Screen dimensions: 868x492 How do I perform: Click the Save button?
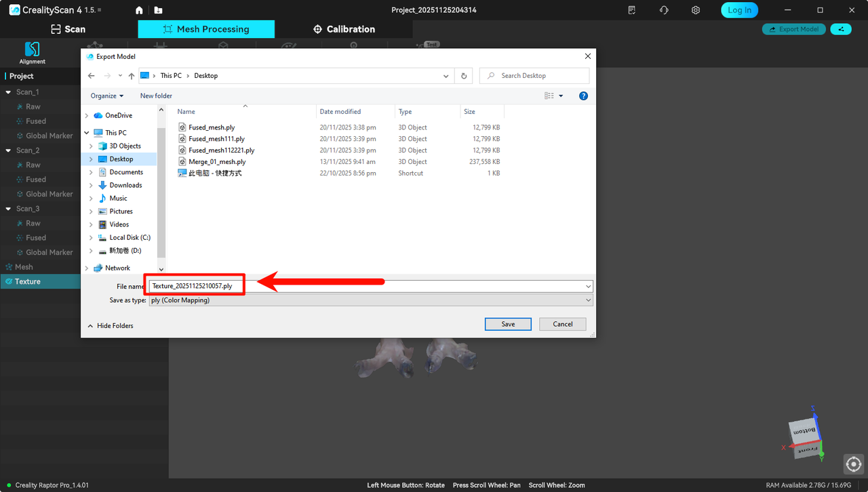coord(508,324)
